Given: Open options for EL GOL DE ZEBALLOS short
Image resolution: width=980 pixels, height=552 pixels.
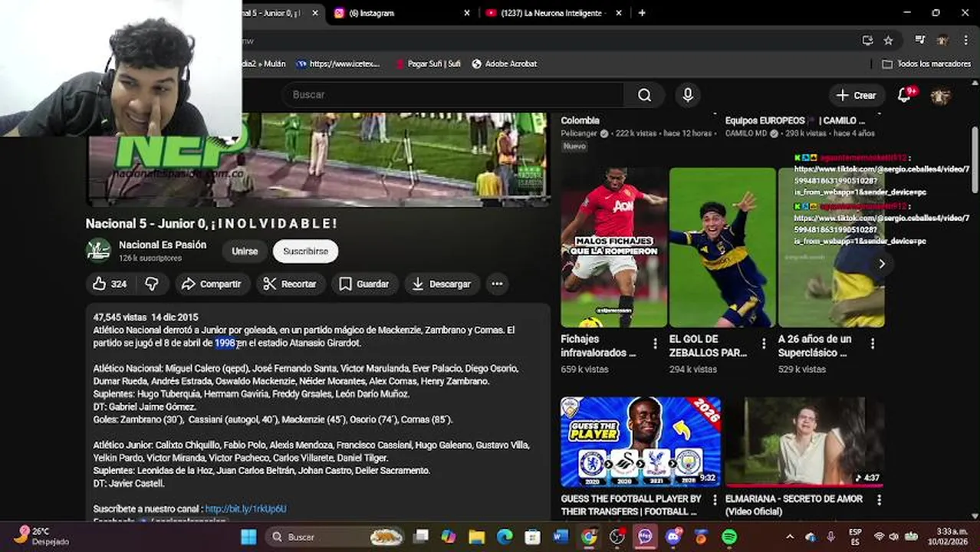Looking at the screenshot, I should click(x=764, y=344).
